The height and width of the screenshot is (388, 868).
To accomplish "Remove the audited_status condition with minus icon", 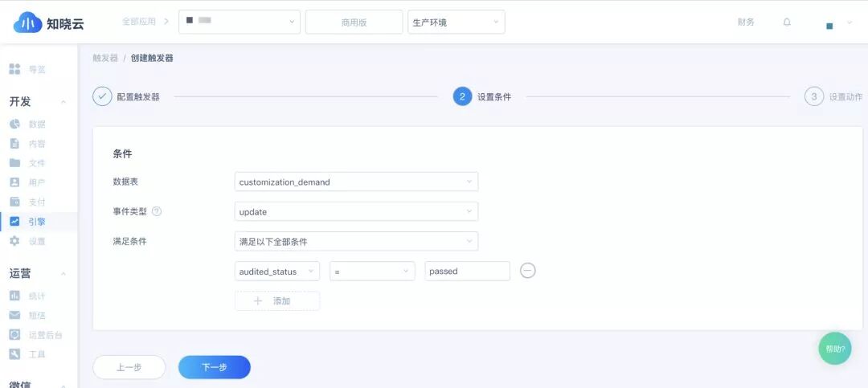I will 527,271.
